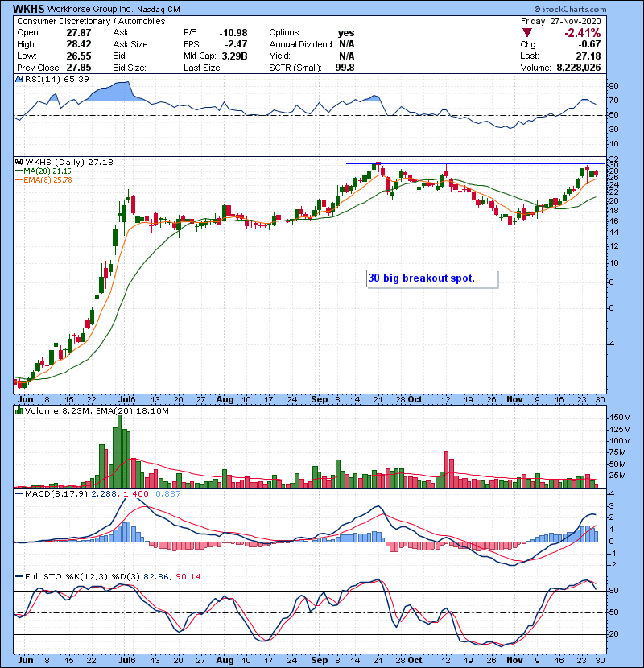
Task: Click the Full STO legend dash marker
Action: [x=19, y=576]
